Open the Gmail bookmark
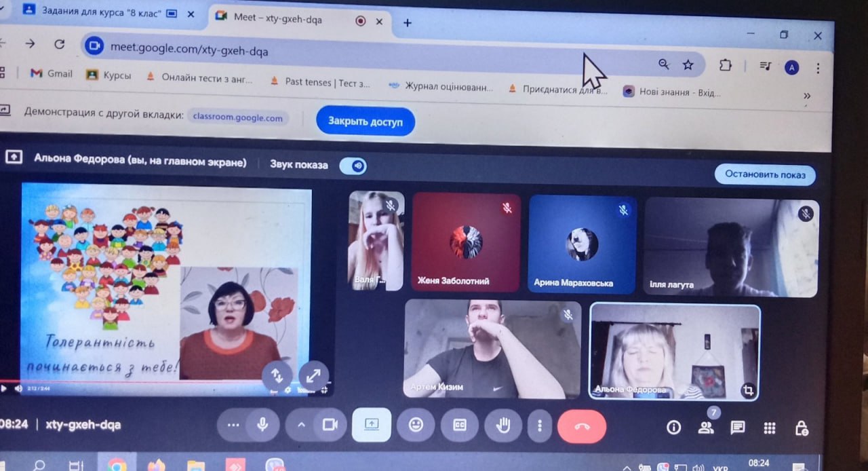The image size is (868, 471). tap(52, 74)
